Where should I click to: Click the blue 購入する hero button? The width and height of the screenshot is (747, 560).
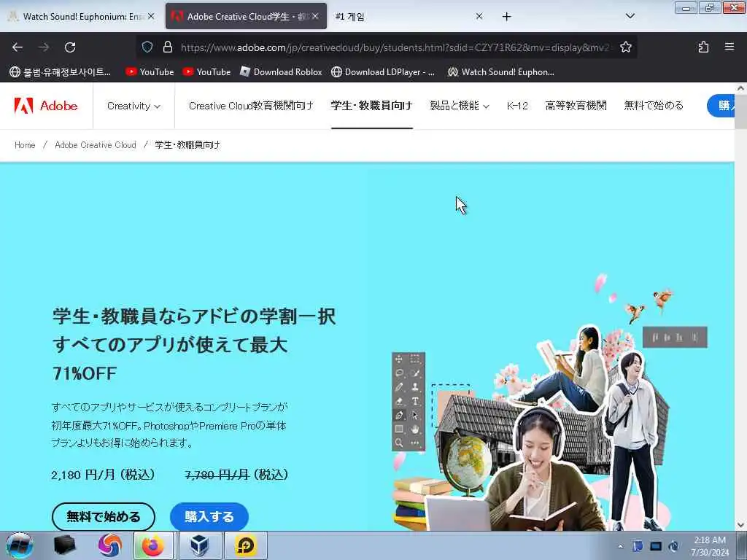click(209, 517)
